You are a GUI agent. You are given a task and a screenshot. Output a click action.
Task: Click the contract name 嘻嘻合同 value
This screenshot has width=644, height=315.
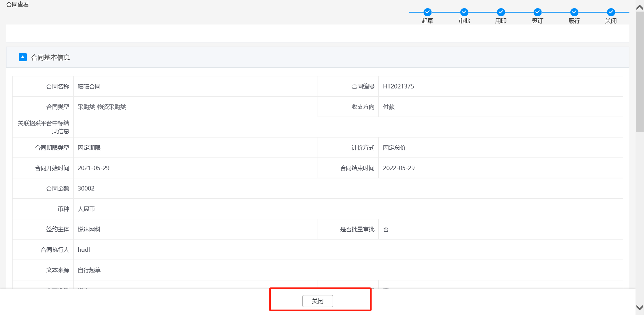coord(89,86)
